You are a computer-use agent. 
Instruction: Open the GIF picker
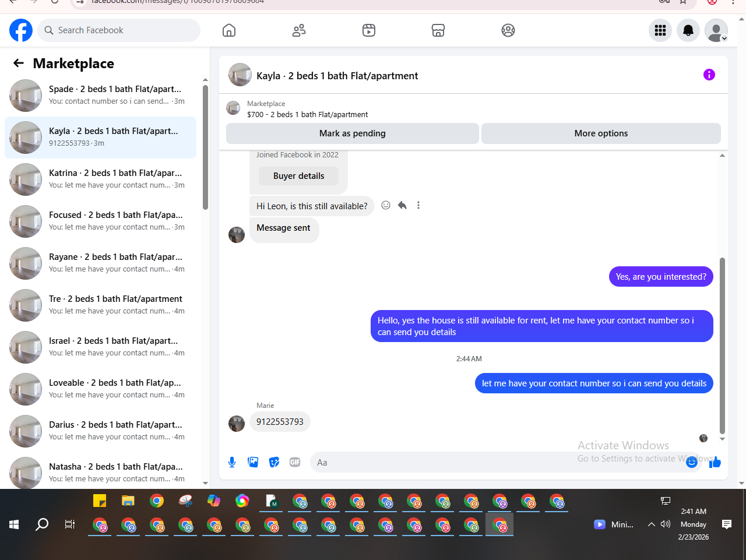coord(295,462)
